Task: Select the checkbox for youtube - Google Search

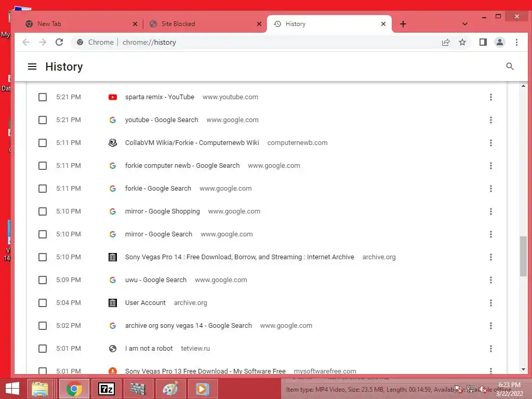Action: [x=43, y=120]
